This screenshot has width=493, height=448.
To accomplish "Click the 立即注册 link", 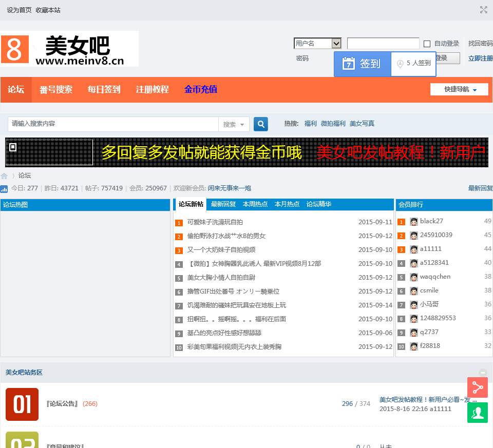I will click(481, 58).
